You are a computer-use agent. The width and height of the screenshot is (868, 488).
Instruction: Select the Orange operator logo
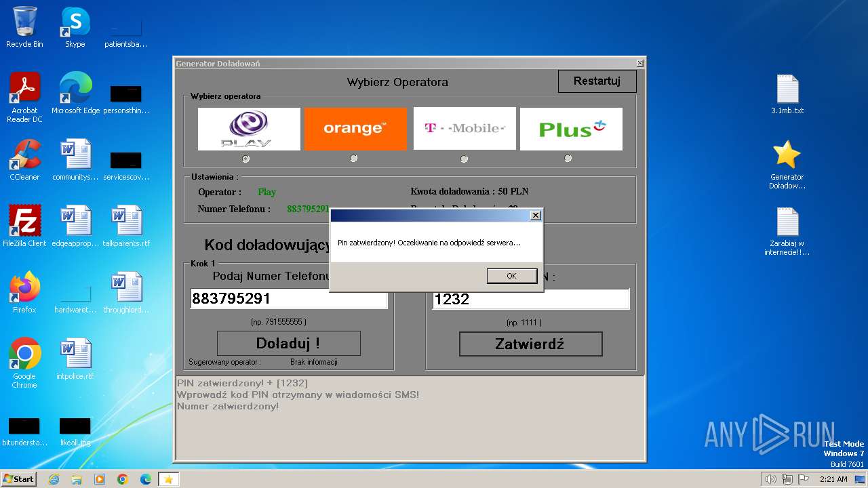pos(355,129)
